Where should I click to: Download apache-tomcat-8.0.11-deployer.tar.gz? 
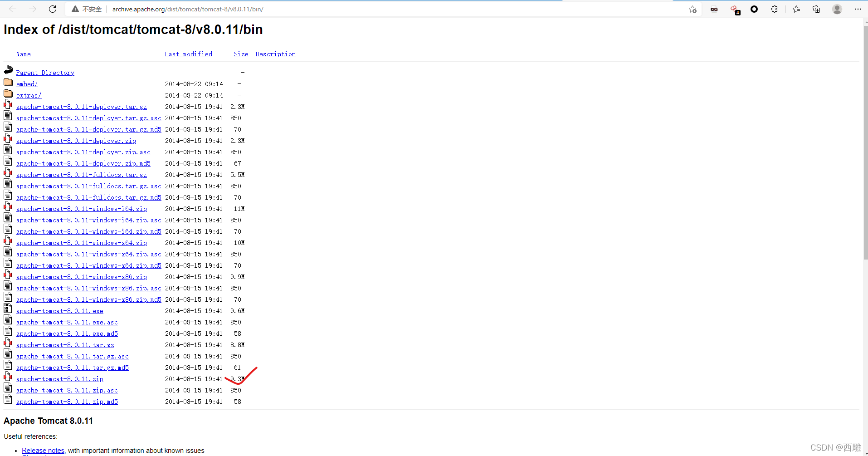[x=82, y=107]
